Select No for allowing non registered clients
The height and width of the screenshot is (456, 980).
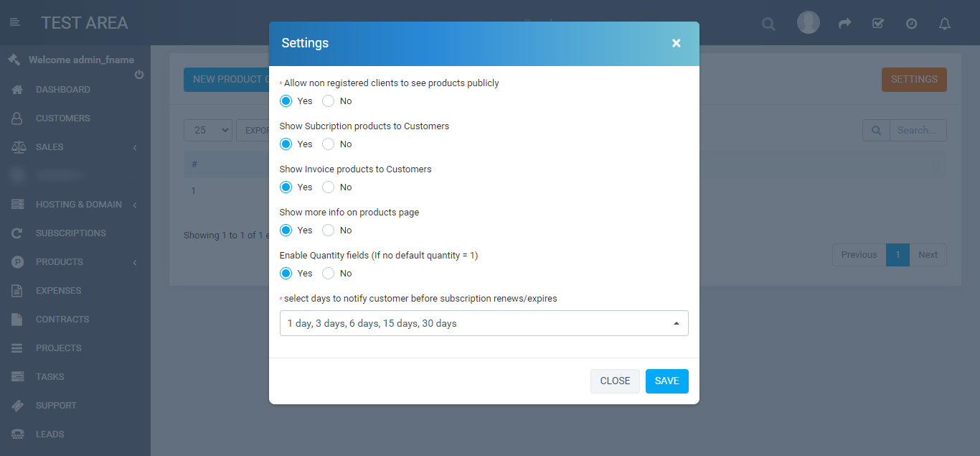click(x=329, y=101)
